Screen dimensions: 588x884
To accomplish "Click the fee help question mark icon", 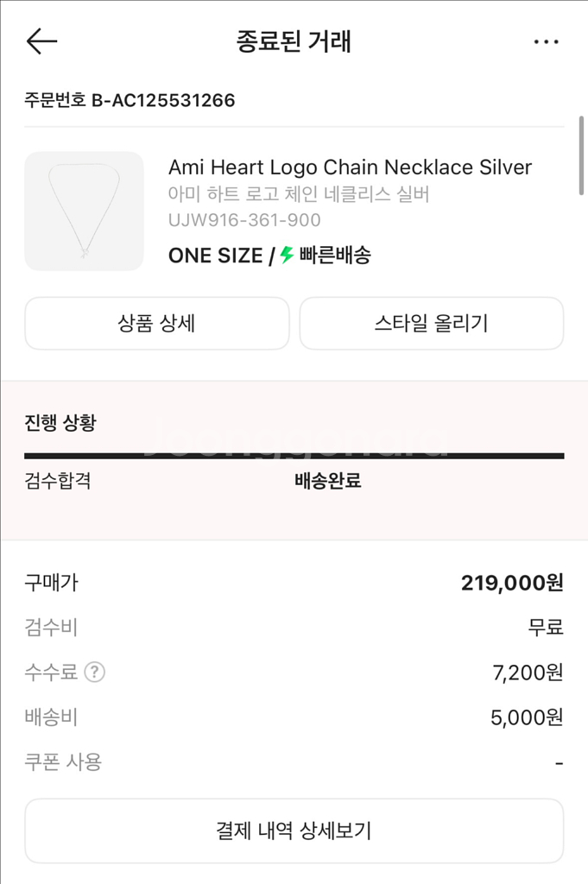I will (95, 672).
